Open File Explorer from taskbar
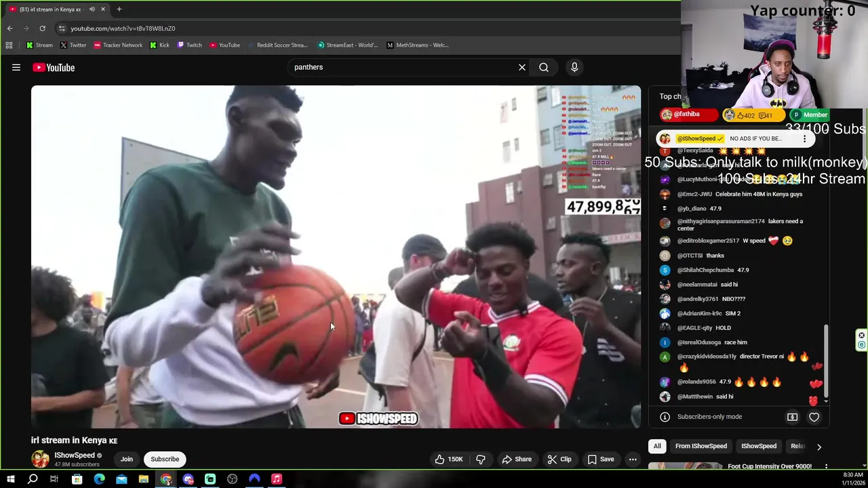Image resolution: width=868 pixels, height=488 pixels. [x=144, y=479]
